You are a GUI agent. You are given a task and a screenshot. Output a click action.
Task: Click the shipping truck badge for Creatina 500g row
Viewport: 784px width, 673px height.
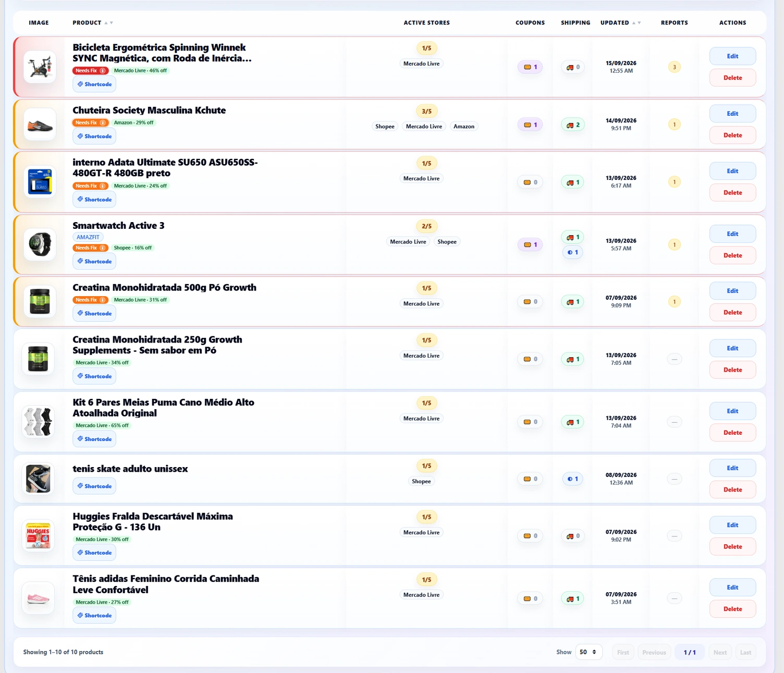coord(573,302)
